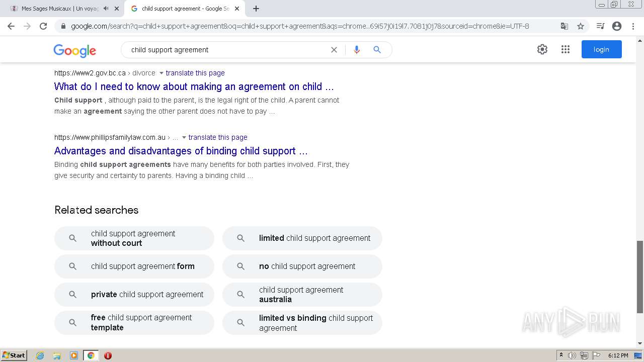This screenshot has width=644, height=362.
Task: Search 'child support agreement without court'
Action: click(134, 238)
